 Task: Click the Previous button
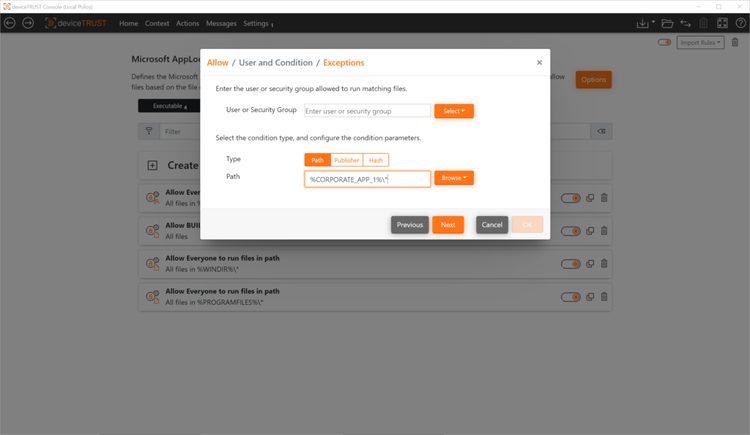[x=409, y=224]
